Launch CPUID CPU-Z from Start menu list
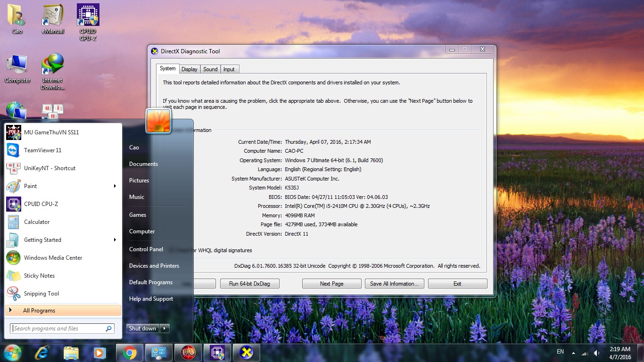644x362 pixels. 41,204
